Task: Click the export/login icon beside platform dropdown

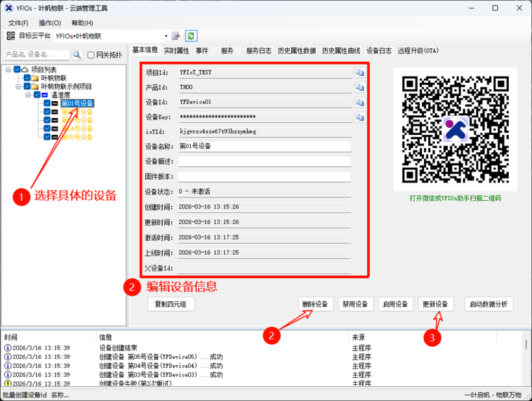Action: (175, 36)
